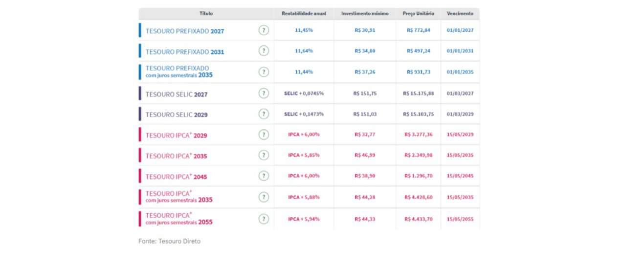
Task: Click the Fonte: Tesouro Direto caption
Action: (169, 241)
